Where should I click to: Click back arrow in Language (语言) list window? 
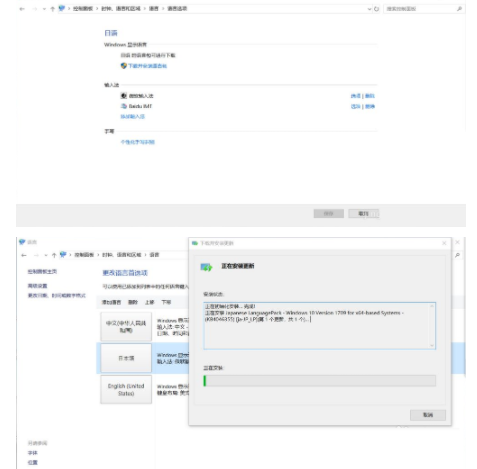(24, 255)
